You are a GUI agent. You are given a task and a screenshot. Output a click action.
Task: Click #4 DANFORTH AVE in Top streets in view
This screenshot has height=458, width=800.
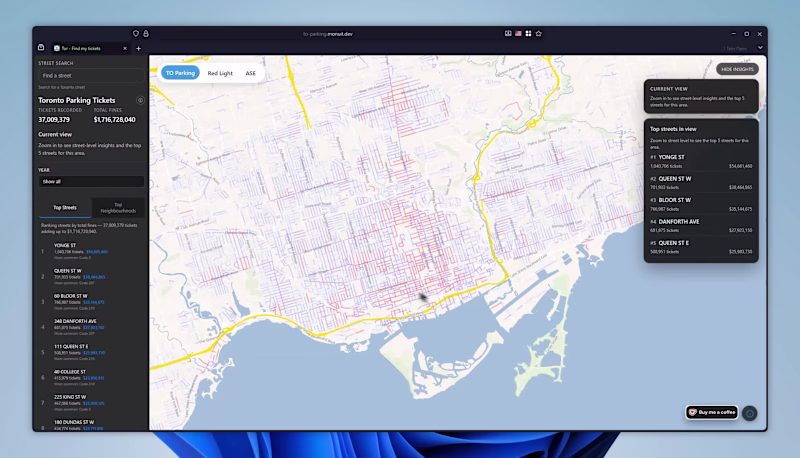click(701, 225)
